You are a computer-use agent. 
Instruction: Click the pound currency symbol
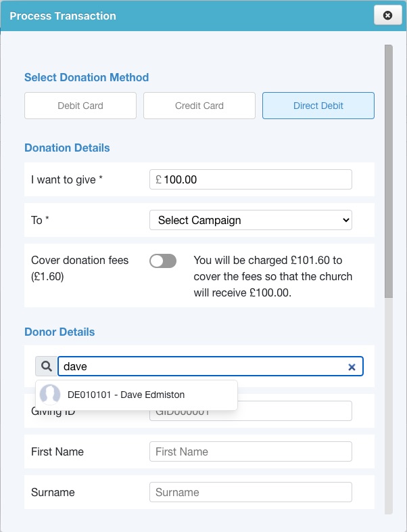coord(158,179)
